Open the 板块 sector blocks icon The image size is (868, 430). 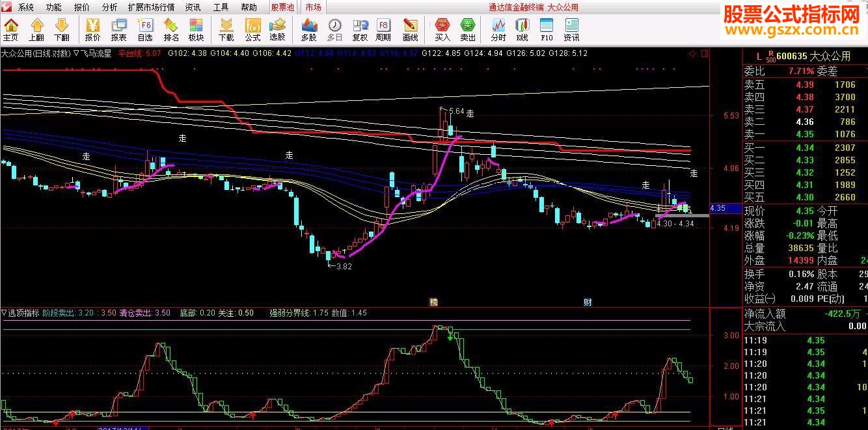pos(197,30)
